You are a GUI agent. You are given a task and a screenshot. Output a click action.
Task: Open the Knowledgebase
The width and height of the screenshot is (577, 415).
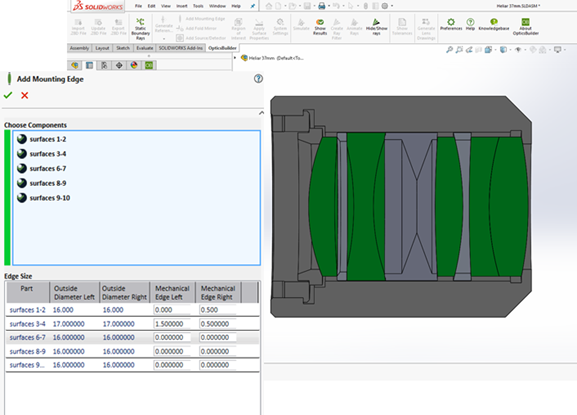(x=494, y=24)
